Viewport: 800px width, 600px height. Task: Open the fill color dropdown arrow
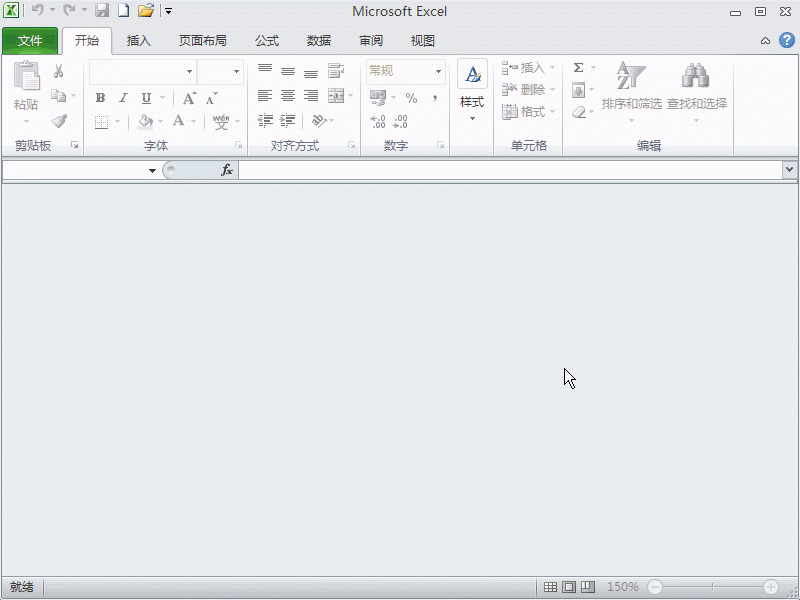pyautogui.click(x=160, y=122)
